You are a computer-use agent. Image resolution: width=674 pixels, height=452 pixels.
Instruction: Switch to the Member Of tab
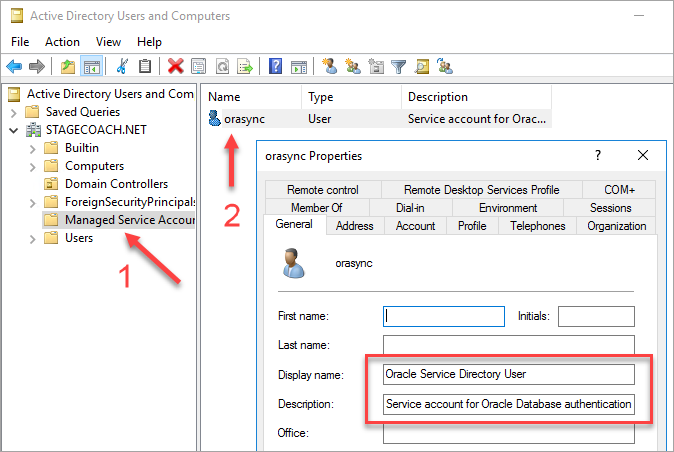316,208
